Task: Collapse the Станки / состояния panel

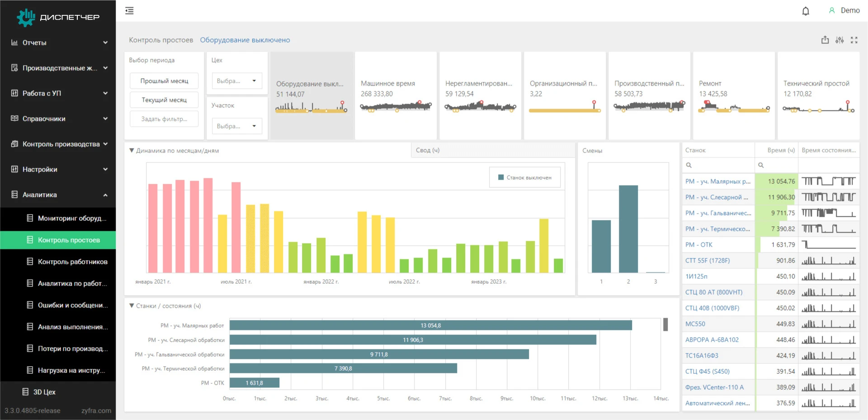Action: pos(132,305)
